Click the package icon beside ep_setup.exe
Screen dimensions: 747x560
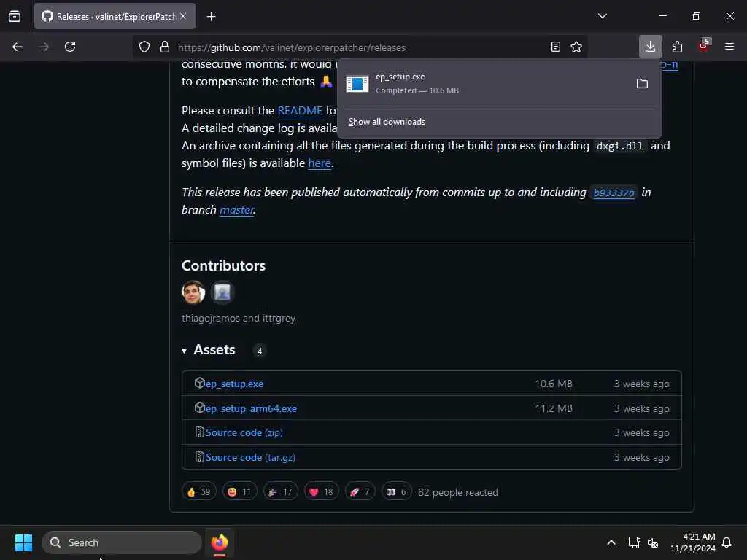[200, 383]
